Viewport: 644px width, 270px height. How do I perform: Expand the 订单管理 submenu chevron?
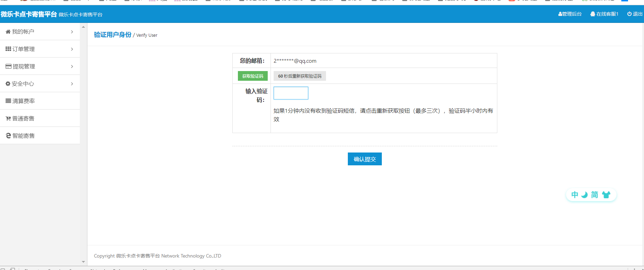coord(72,49)
